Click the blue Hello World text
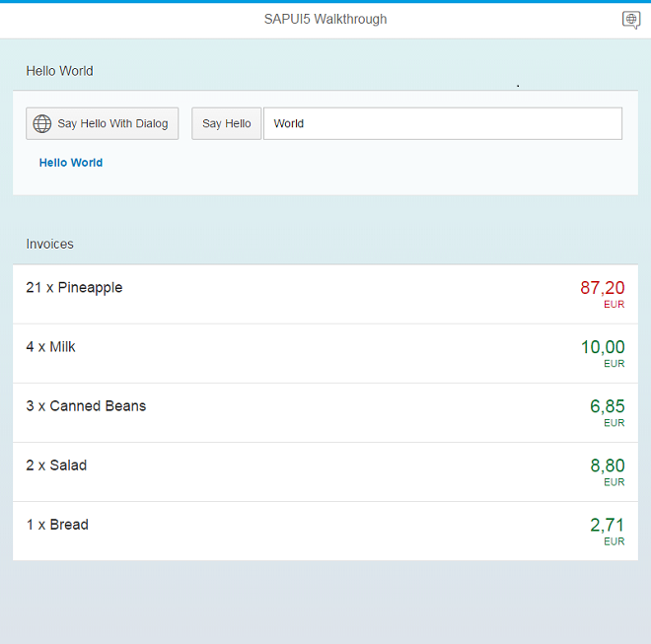Image resolution: width=651 pixels, height=644 pixels. (x=71, y=163)
